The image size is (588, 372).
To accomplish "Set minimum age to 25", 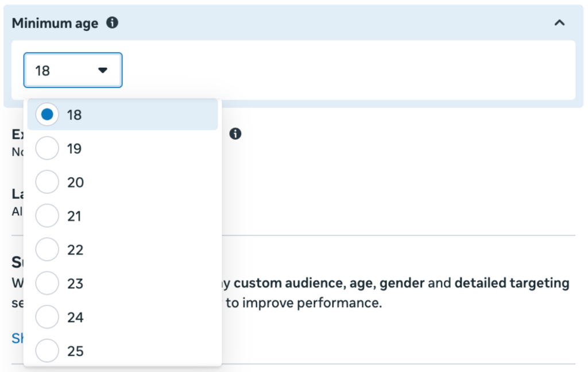I will (x=47, y=351).
